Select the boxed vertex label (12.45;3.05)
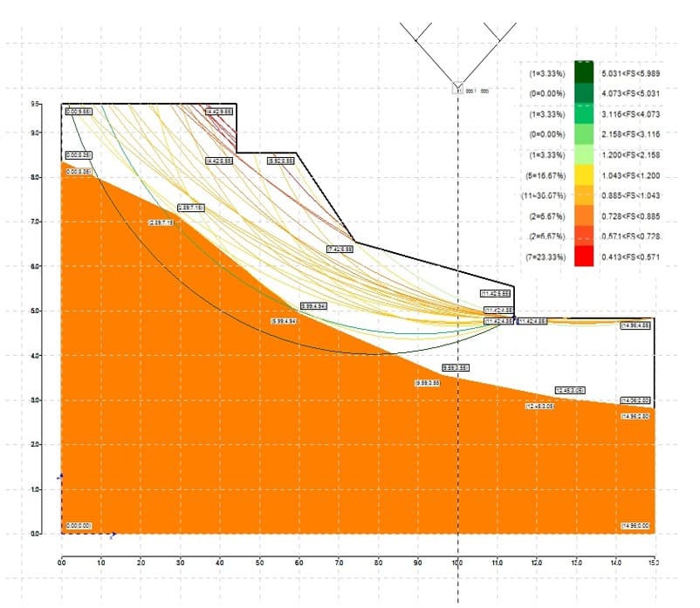 [x=570, y=390]
